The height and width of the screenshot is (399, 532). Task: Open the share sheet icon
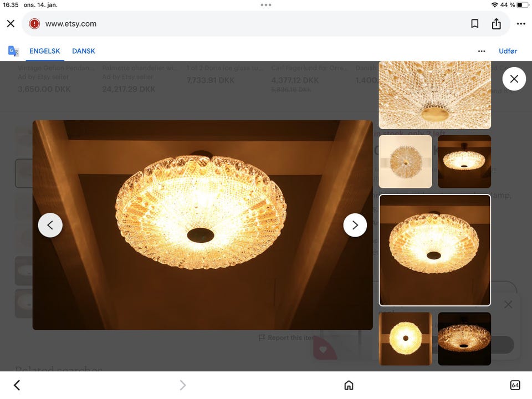point(497,24)
